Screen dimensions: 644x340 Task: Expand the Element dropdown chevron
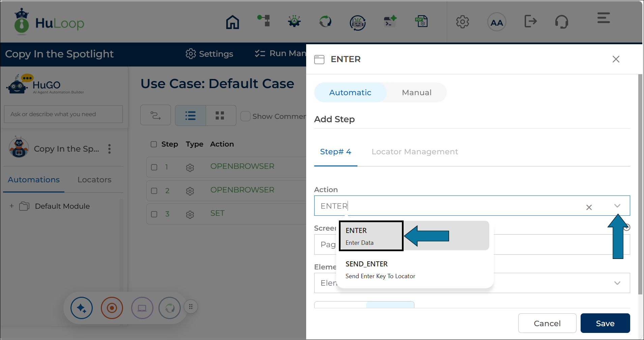(x=617, y=283)
